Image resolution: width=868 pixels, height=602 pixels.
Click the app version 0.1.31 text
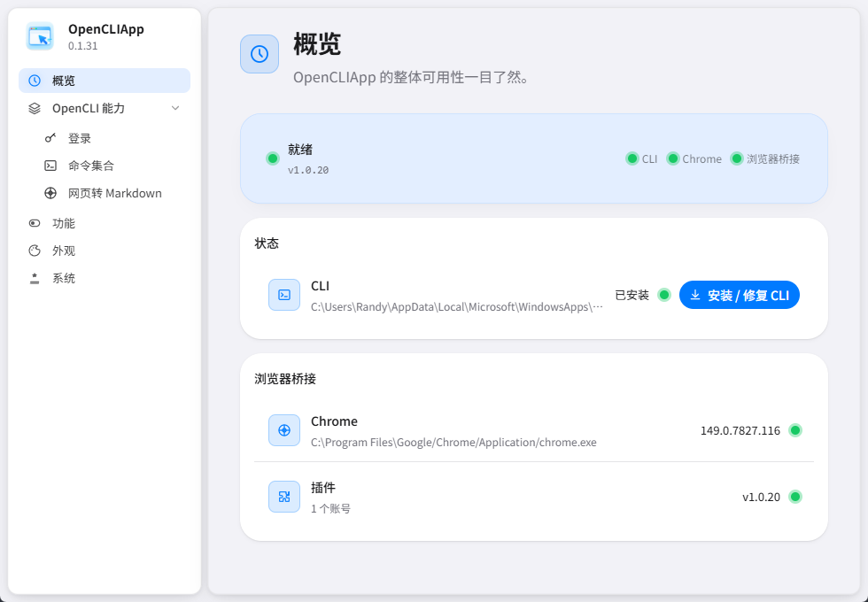tap(83, 46)
